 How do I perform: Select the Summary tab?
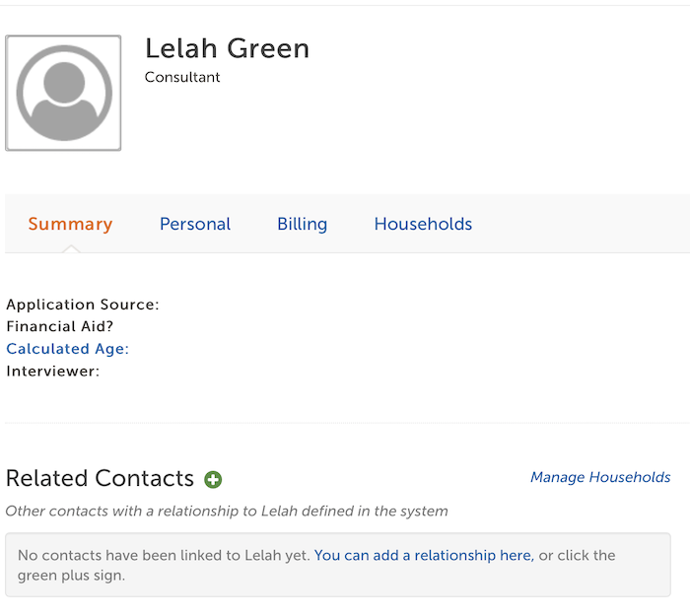click(70, 224)
